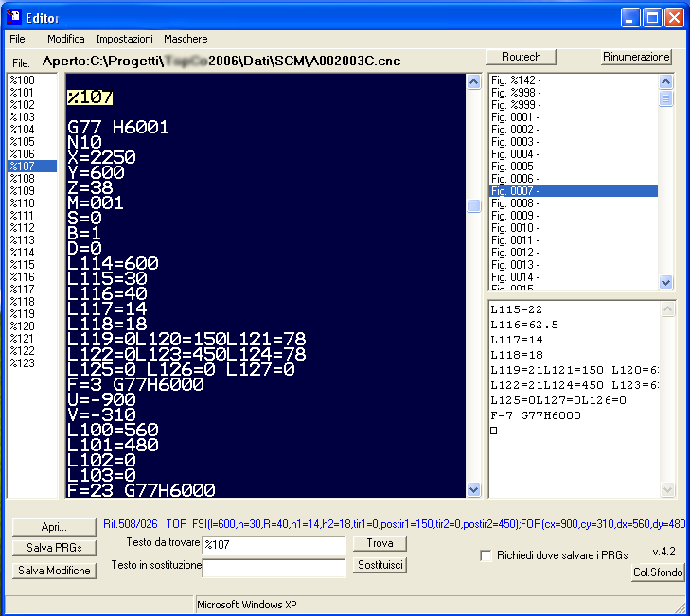
Task: Click the Col.Sfondo button
Action: [658, 572]
